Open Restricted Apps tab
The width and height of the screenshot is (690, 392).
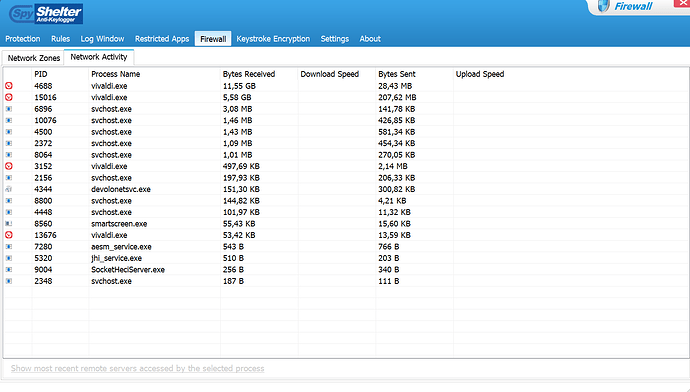(162, 39)
